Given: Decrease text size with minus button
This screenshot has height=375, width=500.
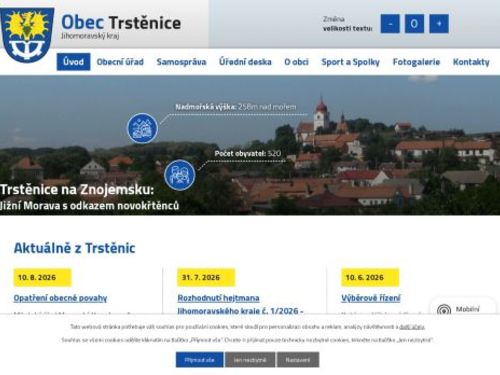Looking at the screenshot, I should [390, 24].
